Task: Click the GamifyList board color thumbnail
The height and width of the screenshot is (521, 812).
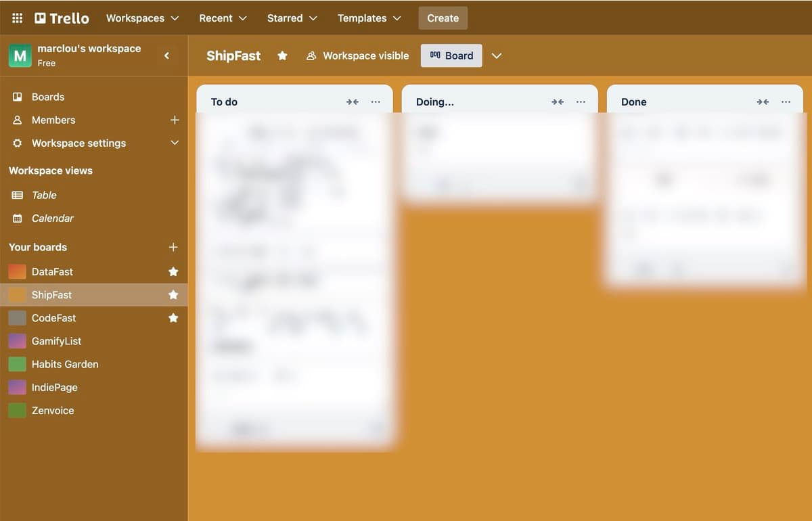Action: (18, 341)
